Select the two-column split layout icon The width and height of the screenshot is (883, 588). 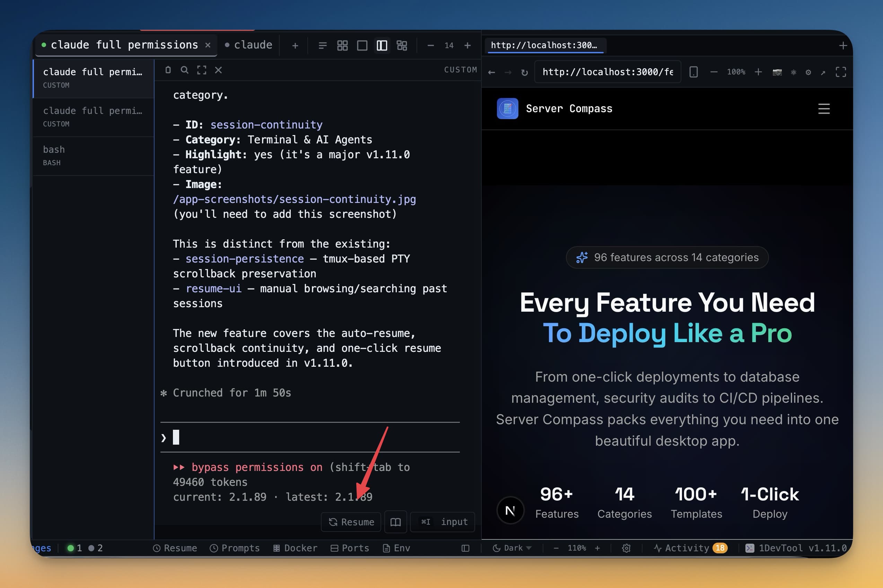[381, 45]
